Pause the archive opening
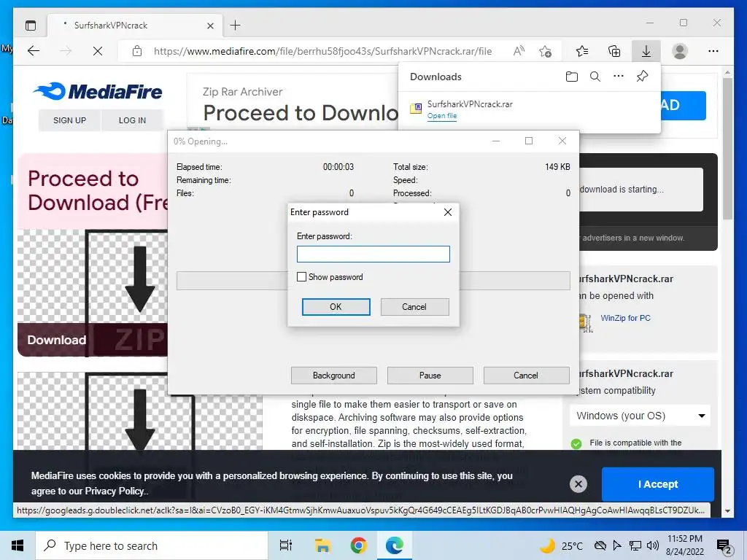 click(430, 376)
